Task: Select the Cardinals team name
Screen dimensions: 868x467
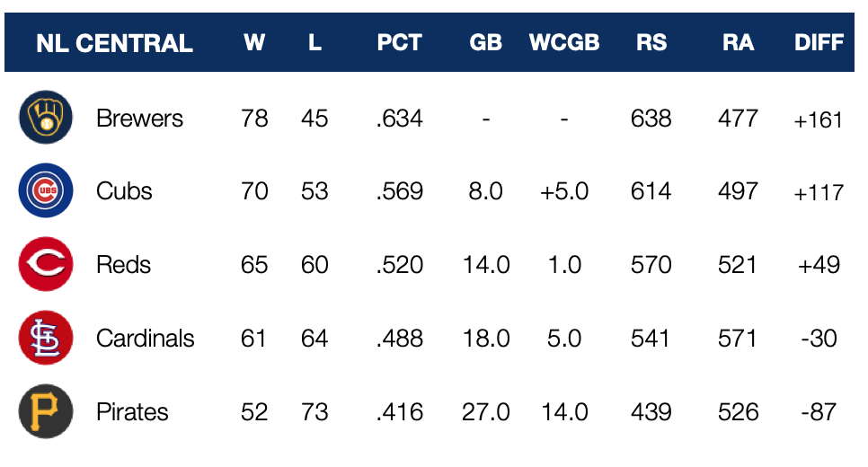Action: (x=145, y=339)
